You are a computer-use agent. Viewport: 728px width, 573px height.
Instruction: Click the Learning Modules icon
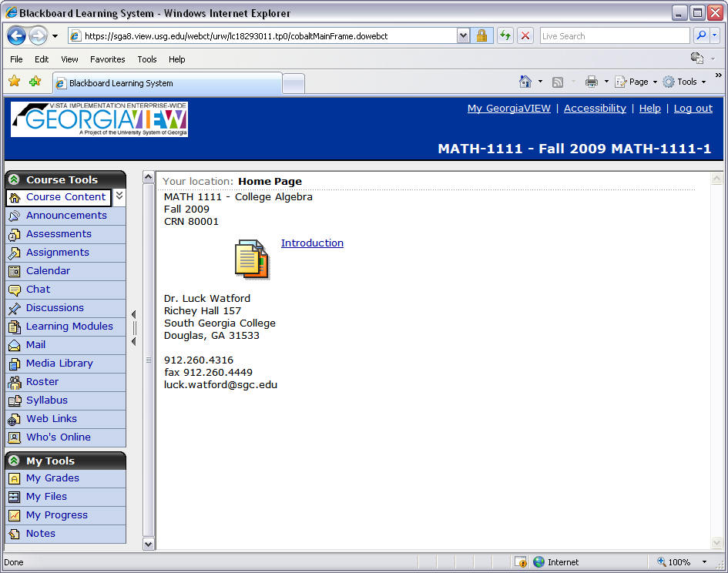pos(15,327)
